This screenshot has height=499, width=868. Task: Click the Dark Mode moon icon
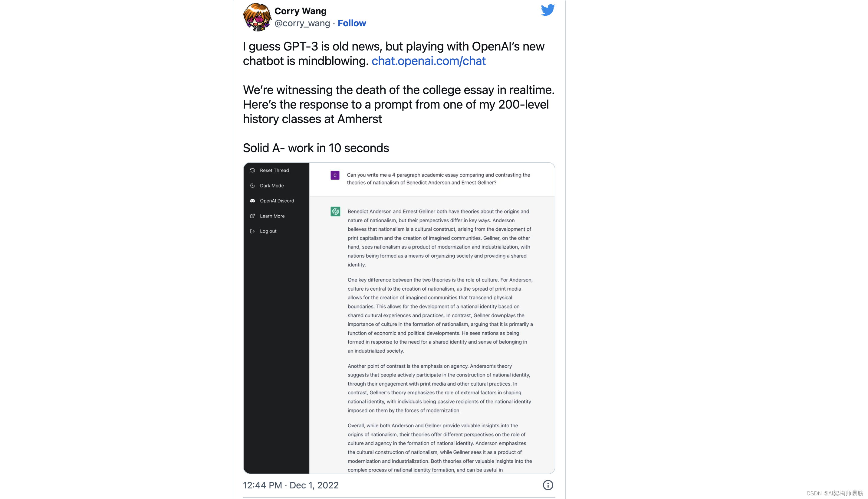click(x=252, y=185)
